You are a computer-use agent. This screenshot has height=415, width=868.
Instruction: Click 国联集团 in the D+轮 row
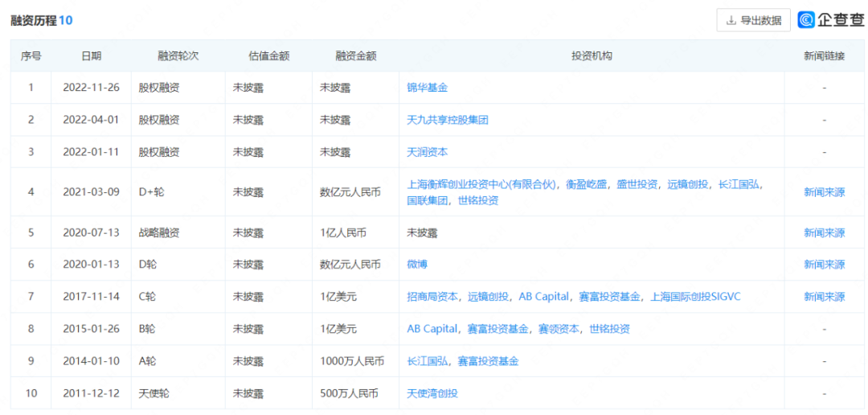pos(427,200)
